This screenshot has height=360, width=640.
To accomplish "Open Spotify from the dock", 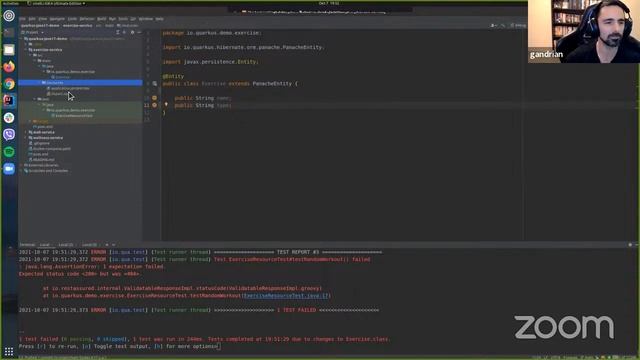I will pos(9,151).
